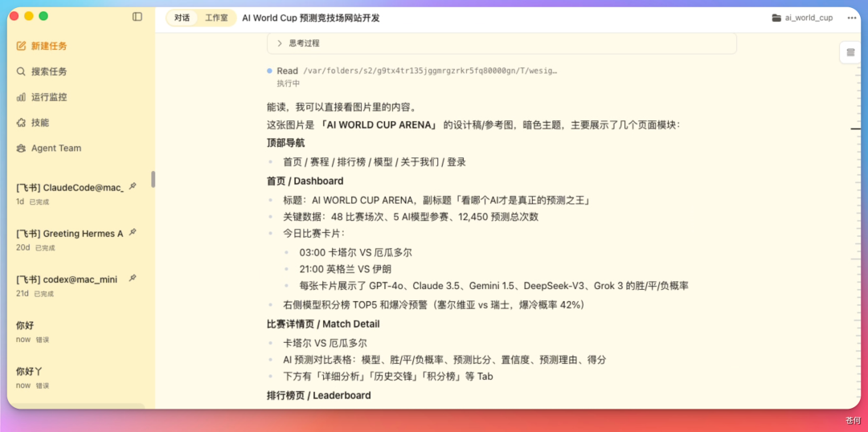Switch to the 对话 tab

(182, 18)
